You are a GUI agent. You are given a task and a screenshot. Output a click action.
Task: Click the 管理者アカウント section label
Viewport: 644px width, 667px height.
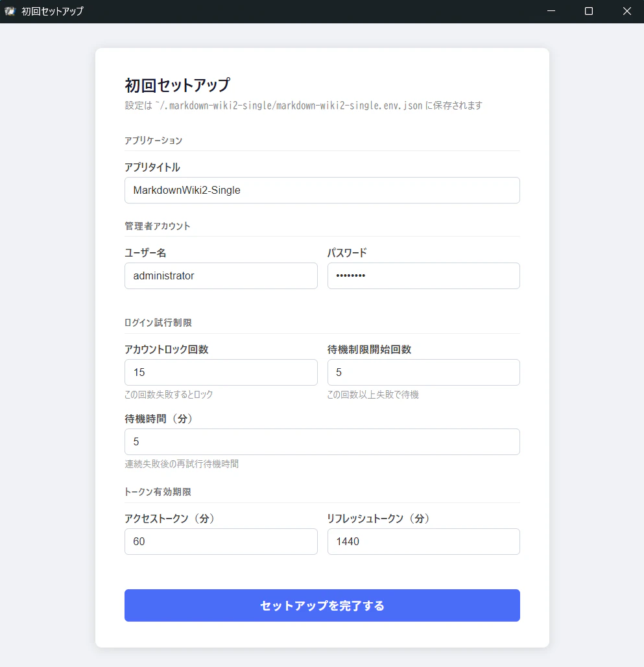158,226
